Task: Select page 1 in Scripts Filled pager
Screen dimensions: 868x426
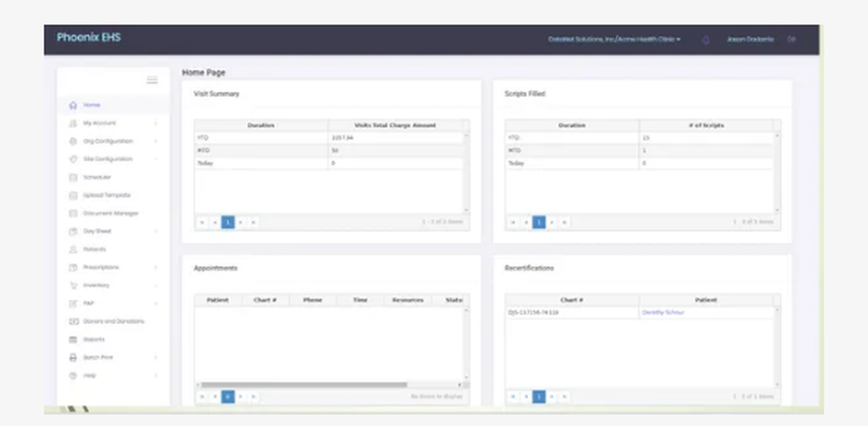Action: [539, 222]
